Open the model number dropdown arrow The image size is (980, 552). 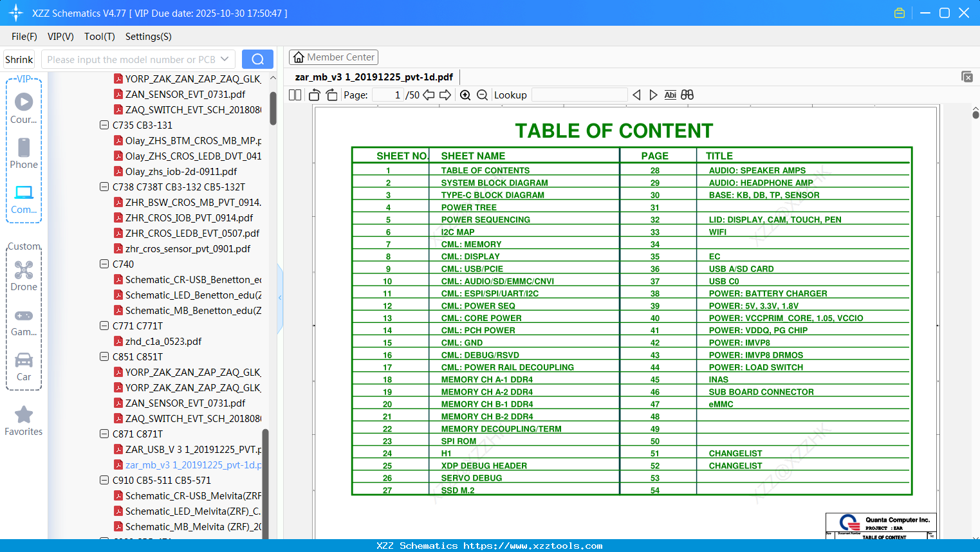coord(225,59)
